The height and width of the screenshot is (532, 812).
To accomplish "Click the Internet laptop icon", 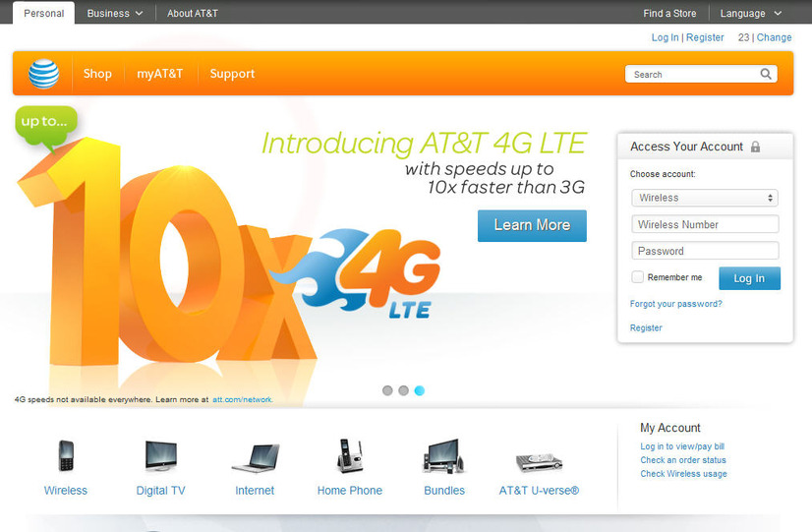I will tap(256, 457).
